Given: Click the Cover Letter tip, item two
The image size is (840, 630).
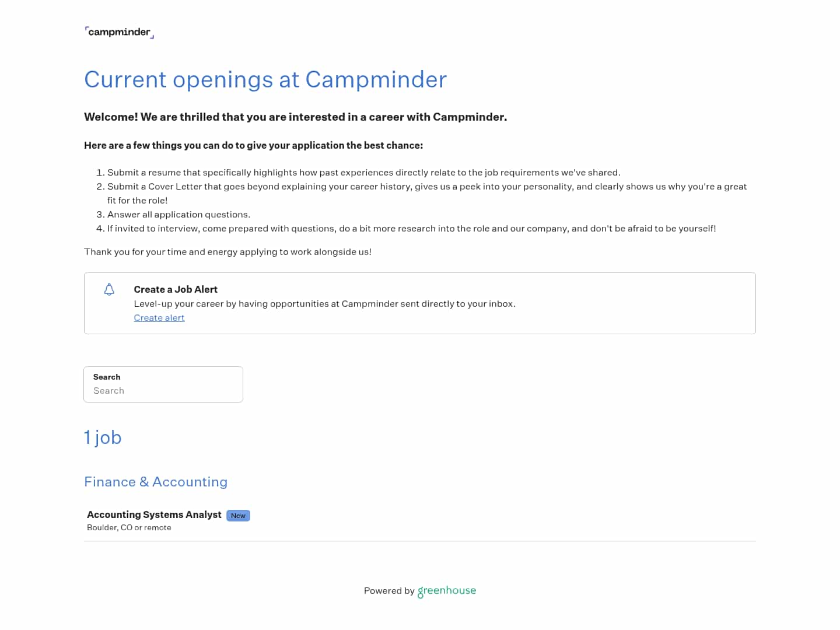Looking at the screenshot, I should click(426, 187).
